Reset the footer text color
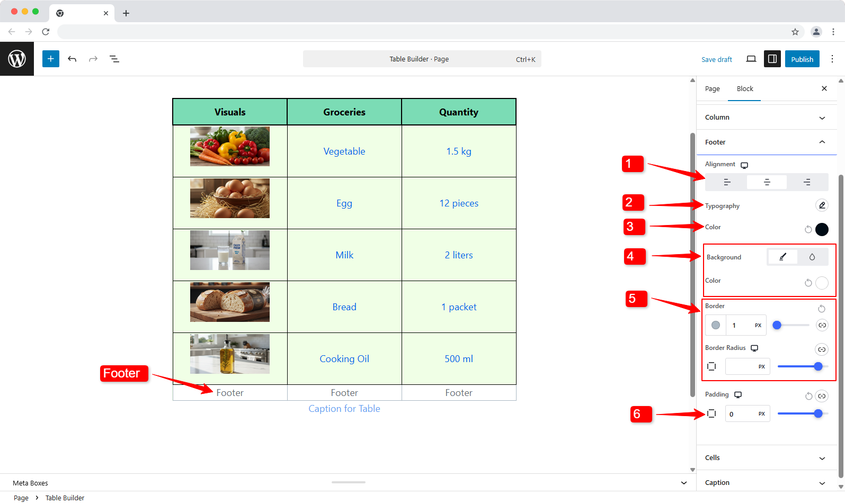Image resolution: width=845 pixels, height=504 pixels. (808, 229)
